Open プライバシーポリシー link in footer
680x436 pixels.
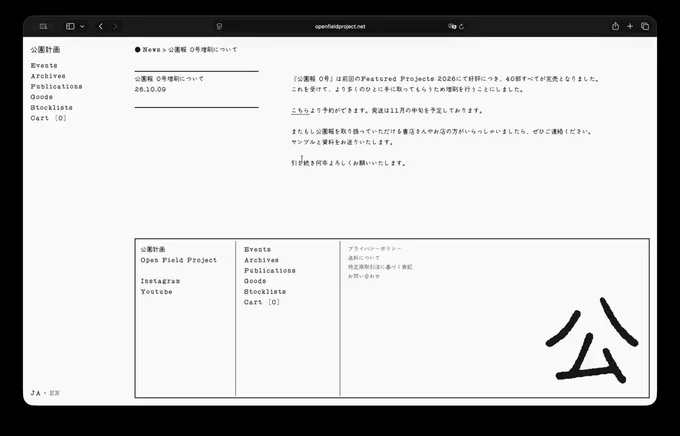(375, 249)
